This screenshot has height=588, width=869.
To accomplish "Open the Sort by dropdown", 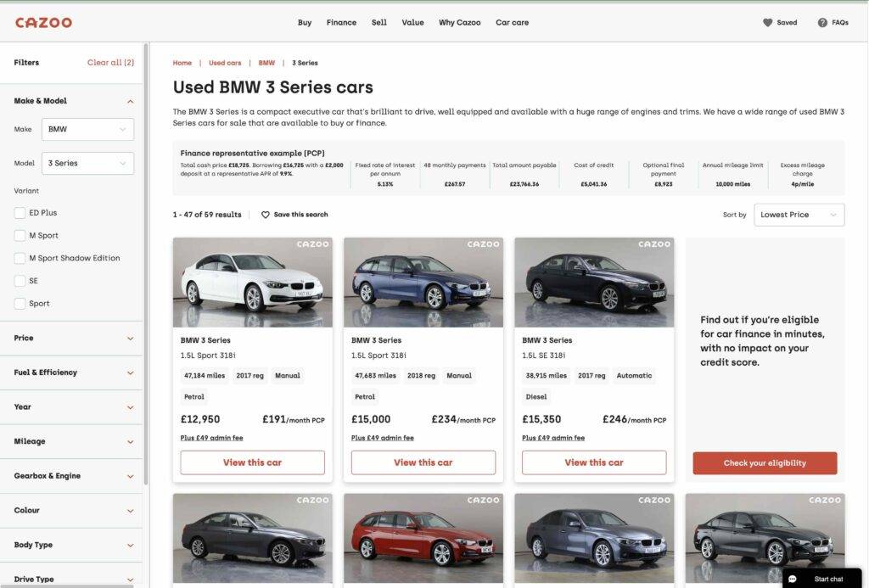I will [x=798, y=214].
